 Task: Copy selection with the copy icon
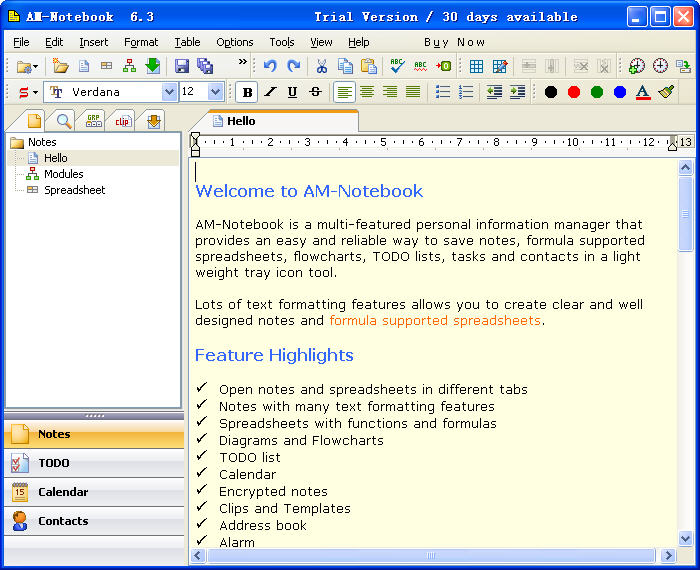(345, 66)
